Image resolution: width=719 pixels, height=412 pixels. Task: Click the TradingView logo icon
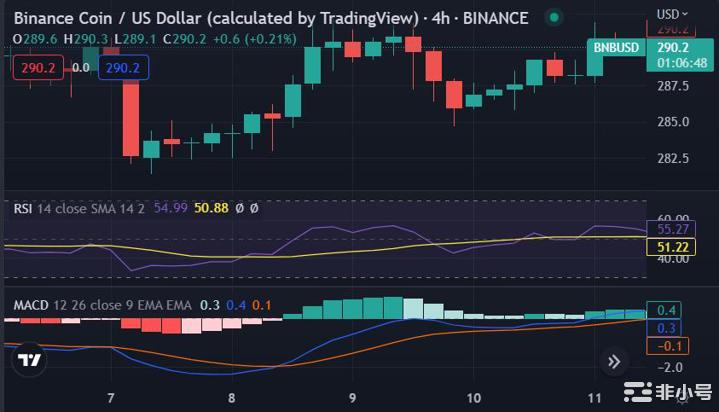[x=31, y=361]
